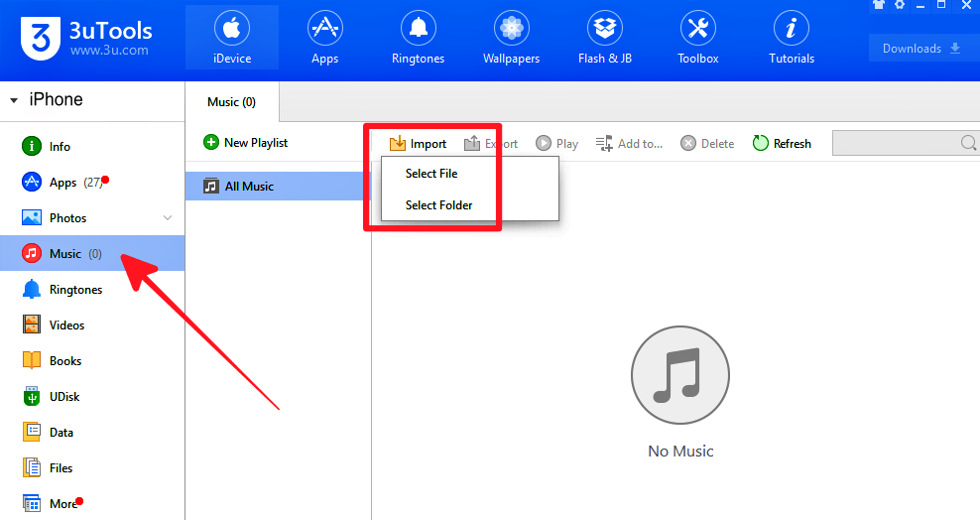The image size is (980, 520).
Task: Select Videos in the sidebar
Action: [92, 325]
